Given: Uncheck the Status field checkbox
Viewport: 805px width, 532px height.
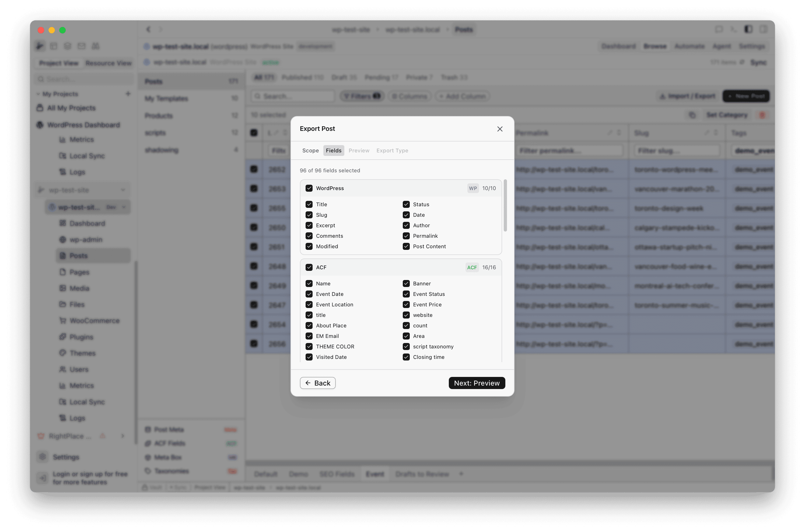Looking at the screenshot, I should [x=406, y=204].
